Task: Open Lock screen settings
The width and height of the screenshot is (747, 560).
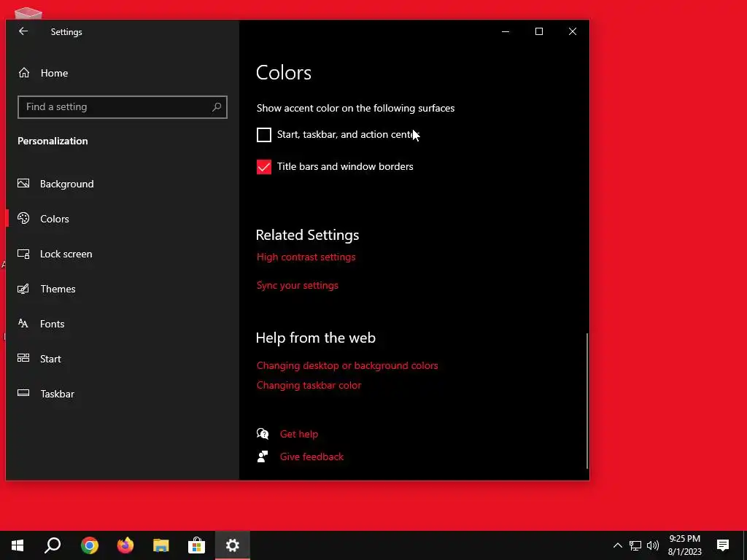Action: [x=55, y=254]
